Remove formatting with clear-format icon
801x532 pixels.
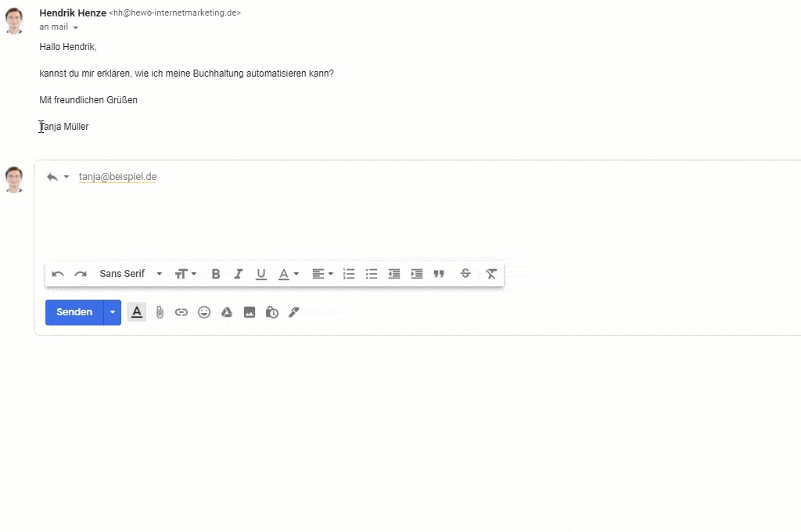point(491,274)
